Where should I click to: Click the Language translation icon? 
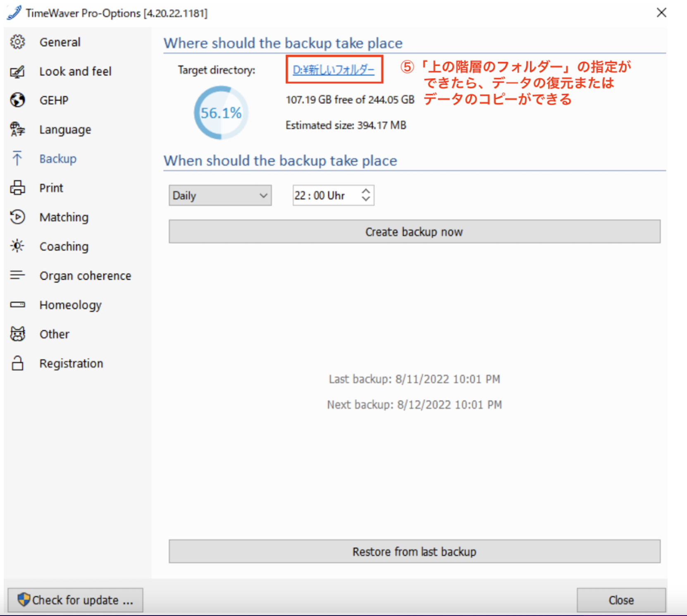point(17,129)
